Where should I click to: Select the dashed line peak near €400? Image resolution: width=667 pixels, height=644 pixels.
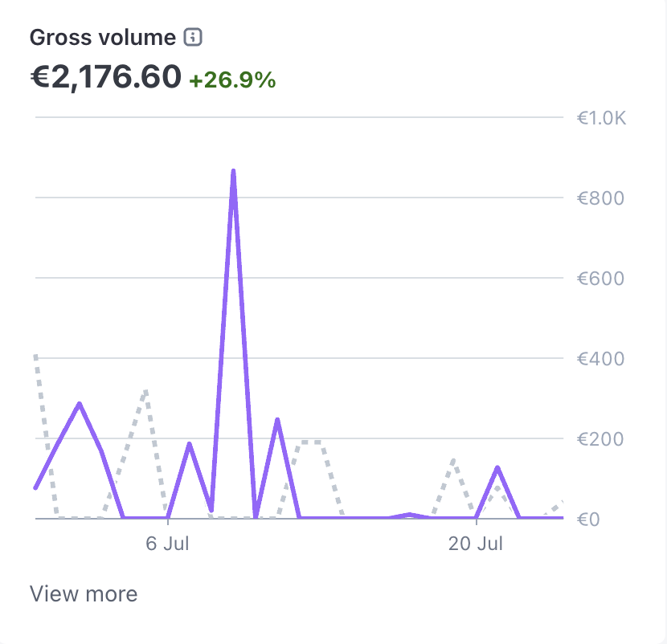point(35,353)
